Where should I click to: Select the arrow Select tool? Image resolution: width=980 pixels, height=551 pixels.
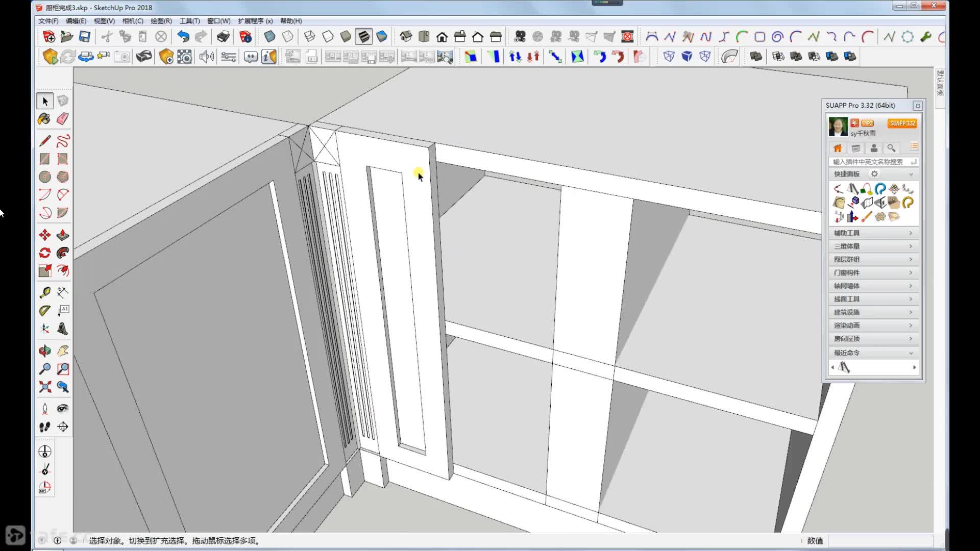(x=45, y=101)
